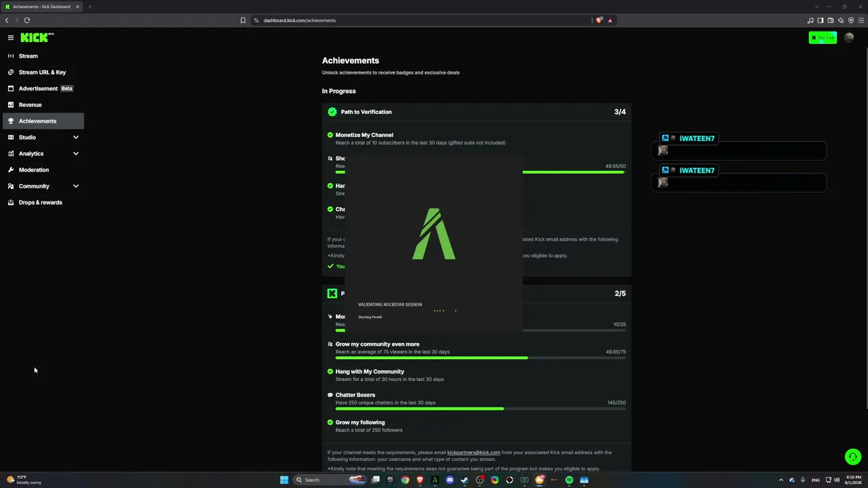868x488 pixels.
Task: Click the Brave Rewards triangle icon
Action: tap(610, 20)
